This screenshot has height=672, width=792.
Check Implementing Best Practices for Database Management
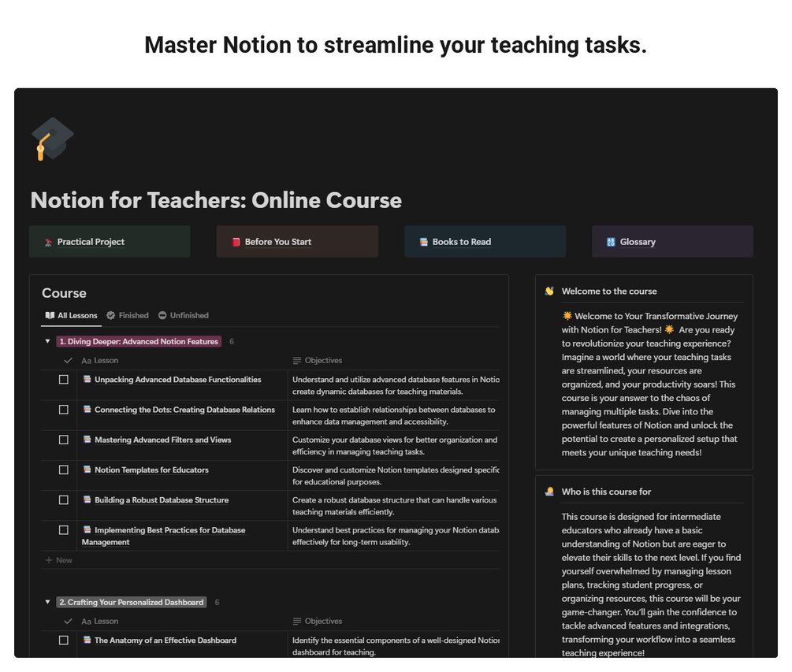click(x=64, y=531)
